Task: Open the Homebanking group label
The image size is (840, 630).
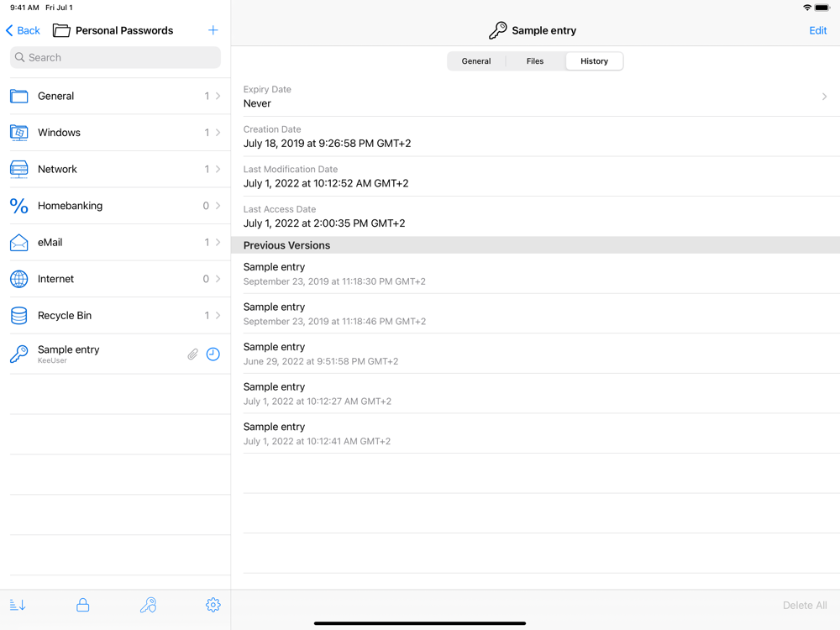Action: pos(70,206)
